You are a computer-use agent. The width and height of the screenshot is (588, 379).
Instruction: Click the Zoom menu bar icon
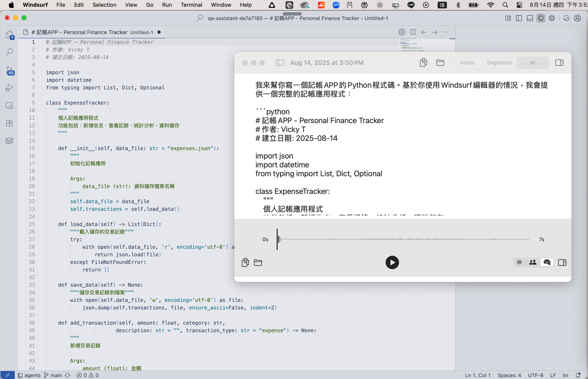point(336,5)
